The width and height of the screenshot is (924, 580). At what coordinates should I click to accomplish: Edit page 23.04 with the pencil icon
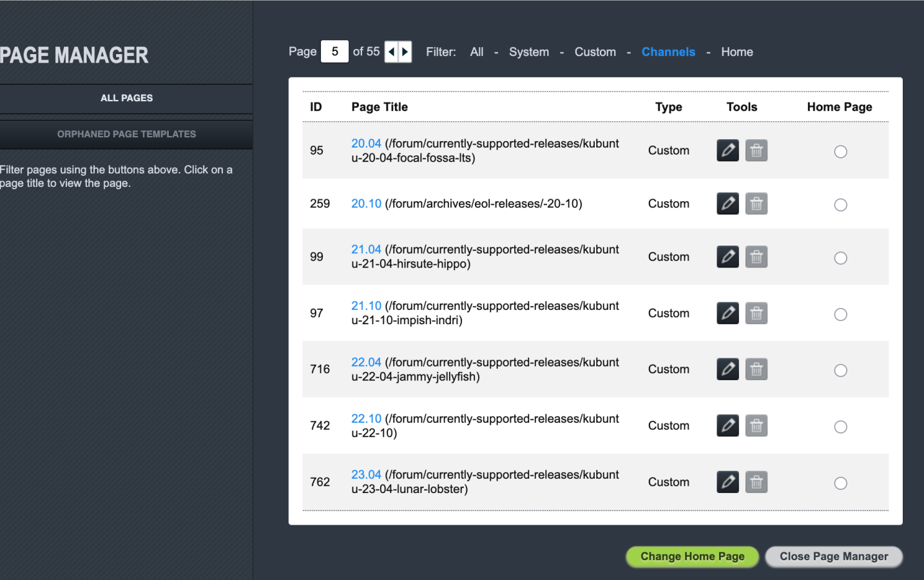click(x=727, y=482)
